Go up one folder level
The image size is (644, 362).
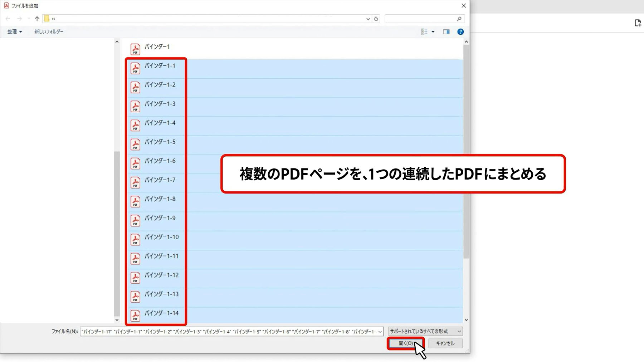[37, 19]
